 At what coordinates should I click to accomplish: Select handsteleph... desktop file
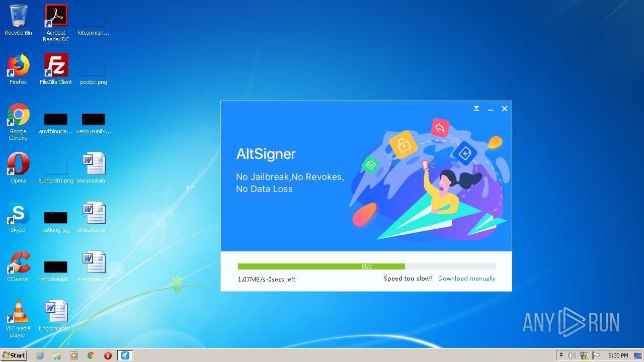coord(56,270)
